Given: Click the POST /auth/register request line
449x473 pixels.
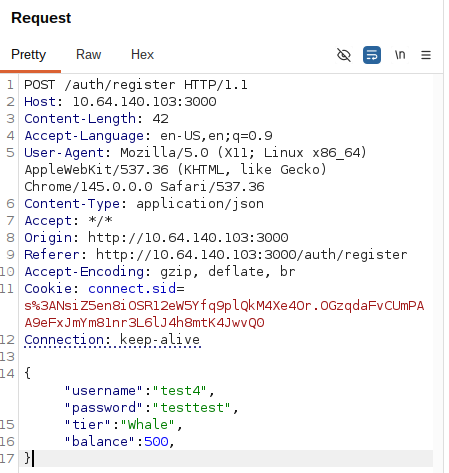Looking at the screenshot, I should pos(136,85).
